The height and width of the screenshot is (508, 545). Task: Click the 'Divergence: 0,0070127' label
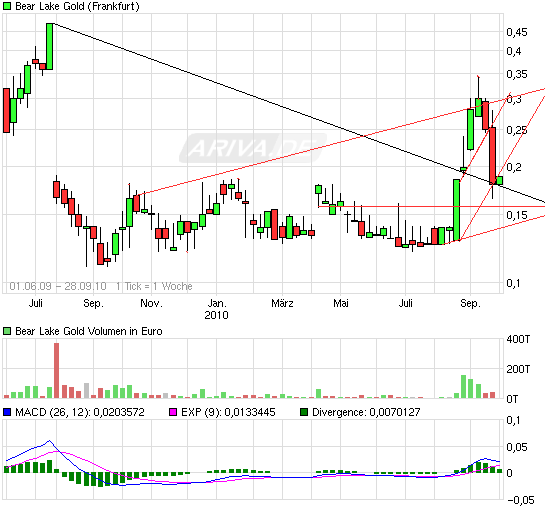(366, 412)
